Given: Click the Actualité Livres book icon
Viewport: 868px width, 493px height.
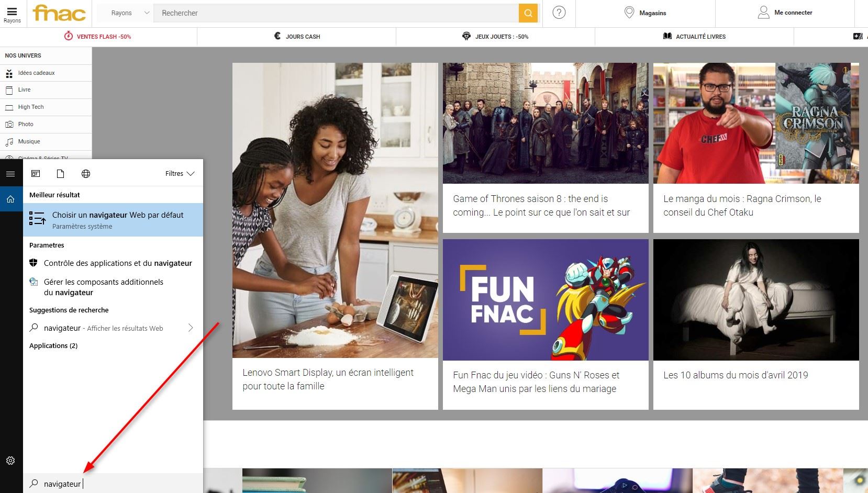Looking at the screenshot, I should [x=667, y=36].
